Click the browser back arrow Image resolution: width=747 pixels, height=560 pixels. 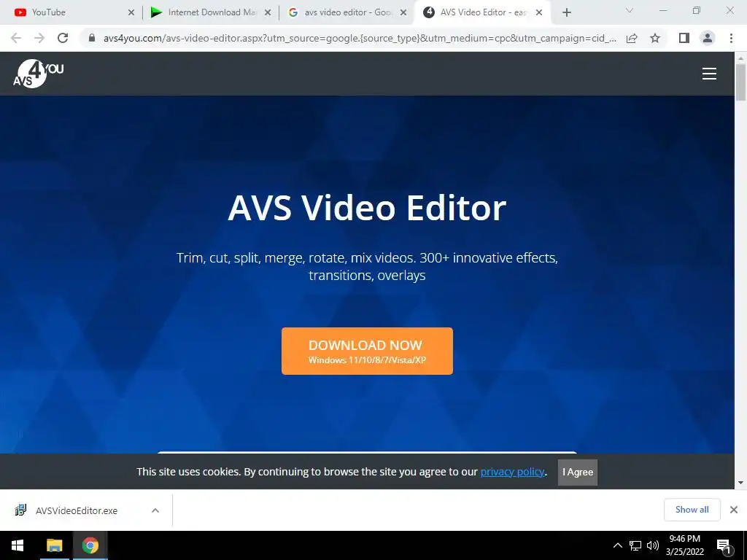click(x=16, y=38)
